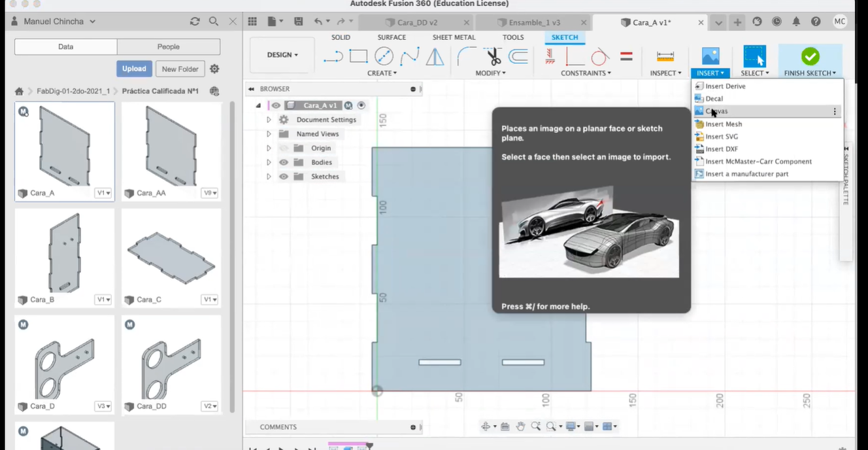Click the Fillet tool icon
This screenshot has height=450, width=868.
466,57
